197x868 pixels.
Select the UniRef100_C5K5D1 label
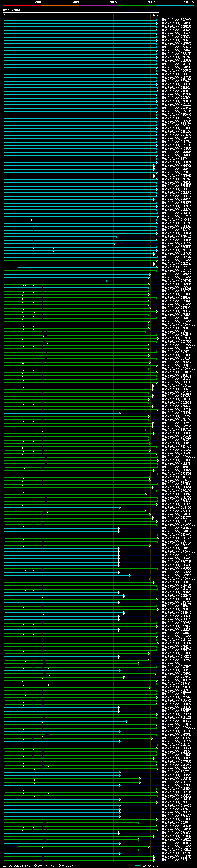pos(176,253)
